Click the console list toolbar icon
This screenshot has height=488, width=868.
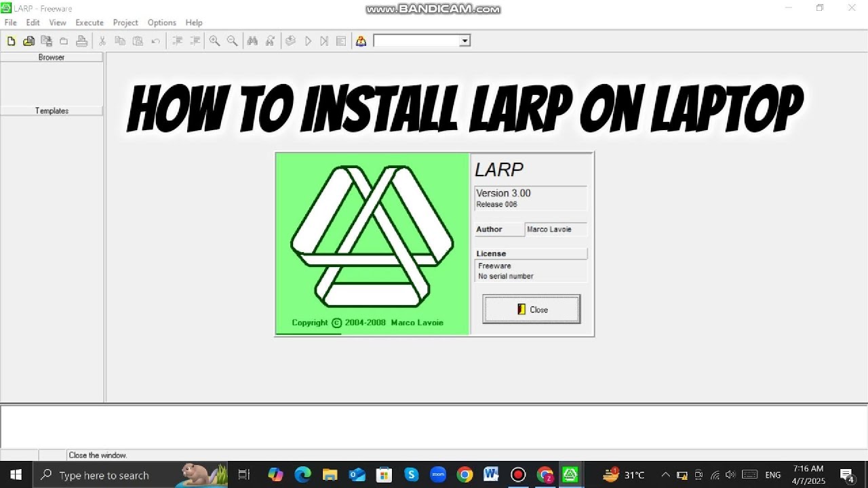pos(341,41)
